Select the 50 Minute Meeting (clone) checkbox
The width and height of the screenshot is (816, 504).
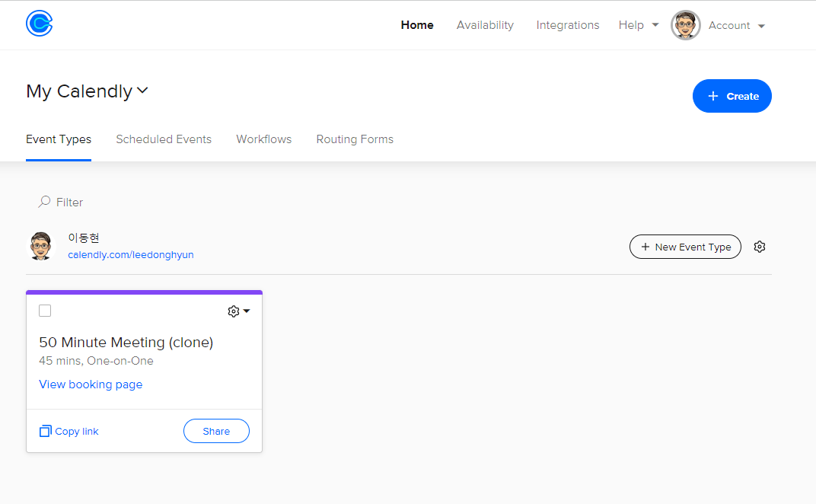[45, 311]
